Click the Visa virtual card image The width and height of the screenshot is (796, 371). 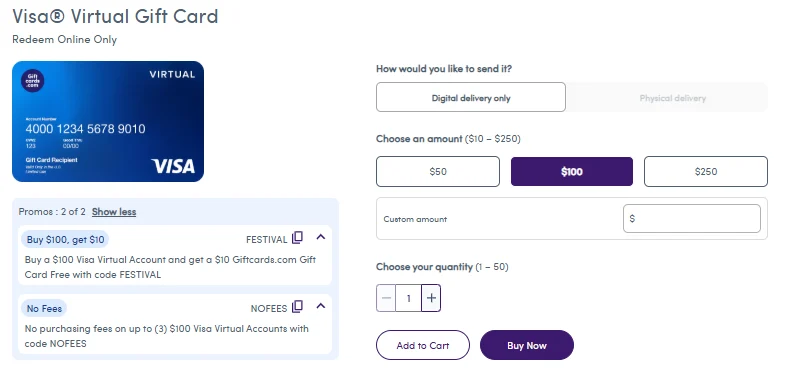[108, 121]
